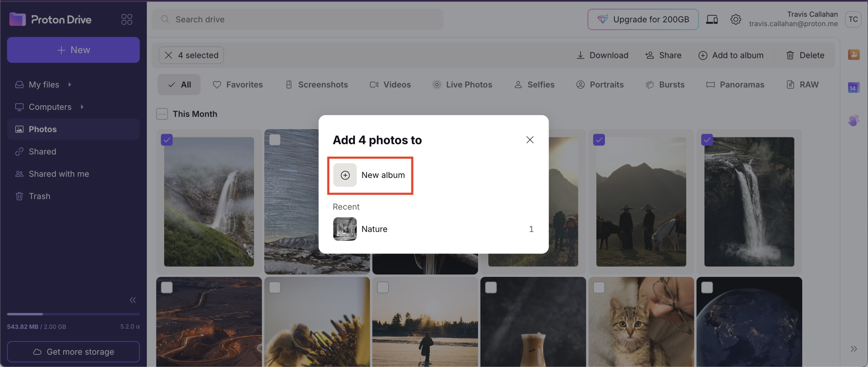Click the purple waving hand icon

(x=853, y=120)
